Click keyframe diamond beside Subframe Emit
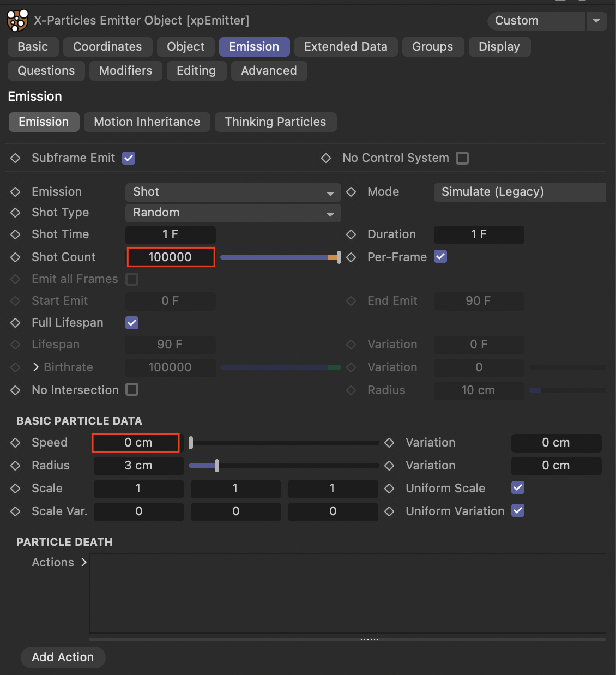 coord(15,158)
